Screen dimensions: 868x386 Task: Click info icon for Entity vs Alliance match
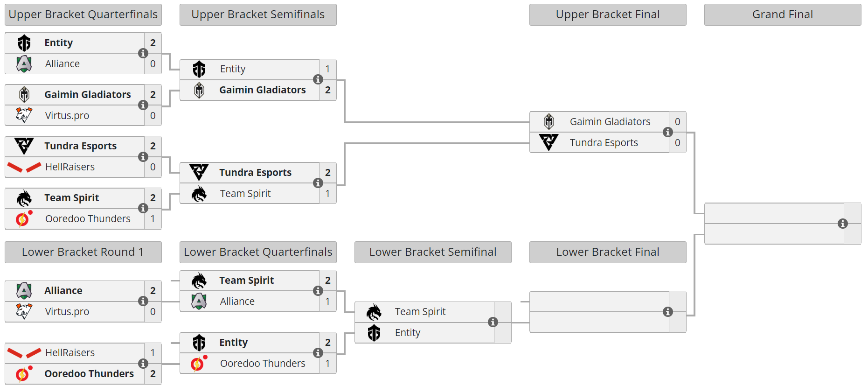point(143,53)
